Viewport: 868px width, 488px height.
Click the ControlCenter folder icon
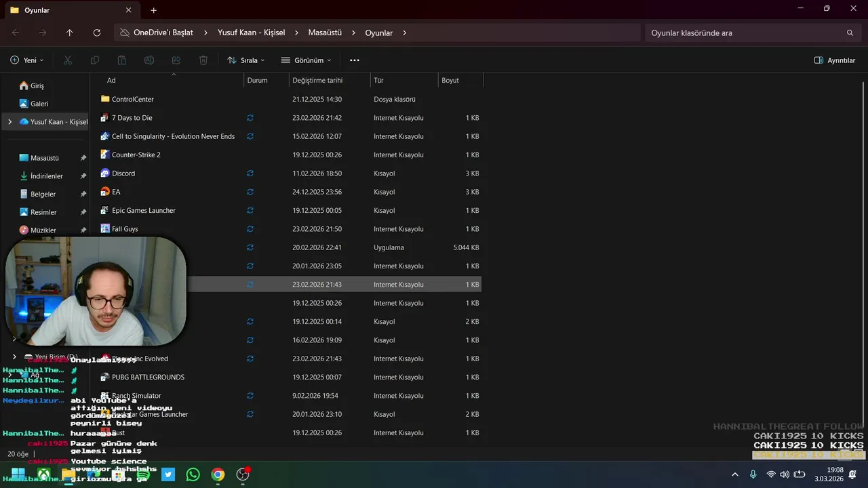(x=105, y=99)
